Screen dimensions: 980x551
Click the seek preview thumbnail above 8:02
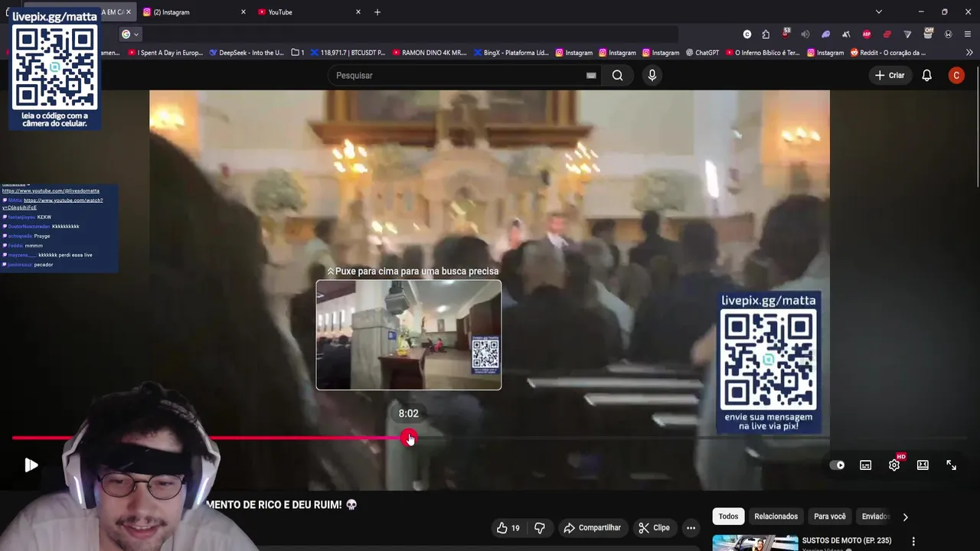pyautogui.click(x=409, y=335)
